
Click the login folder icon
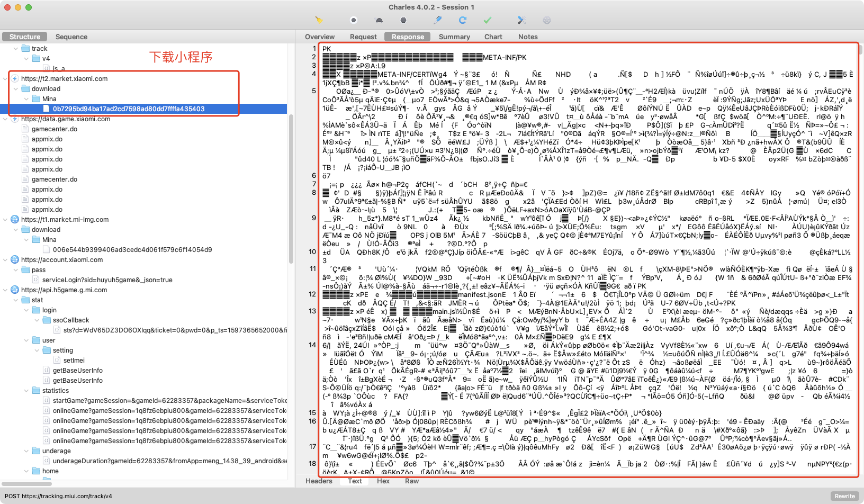coord(37,310)
